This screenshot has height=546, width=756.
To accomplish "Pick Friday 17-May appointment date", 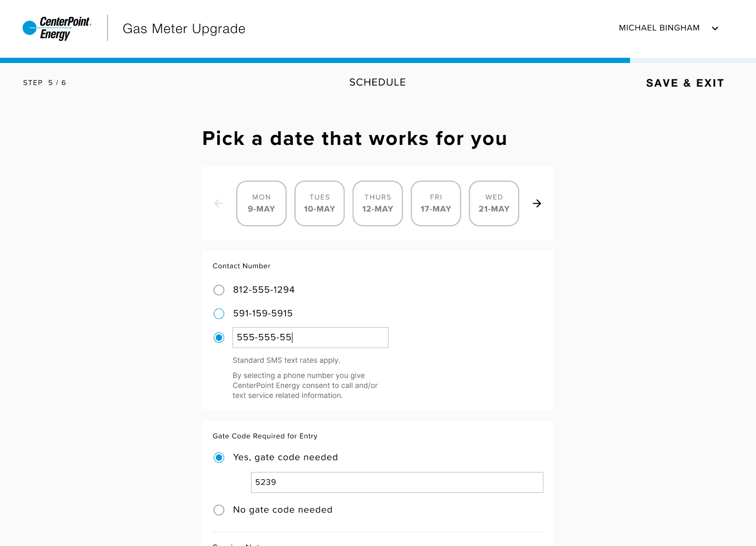I will tap(436, 204).
